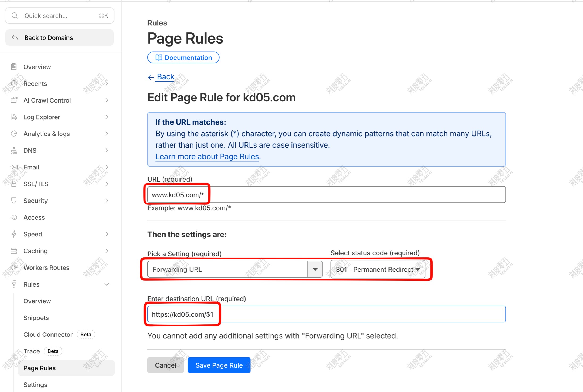Image resolution: width=583 pixels, height=392 pixels.
Task: Click the SSL/TLS padlock icon
Action: click(14, 184)
